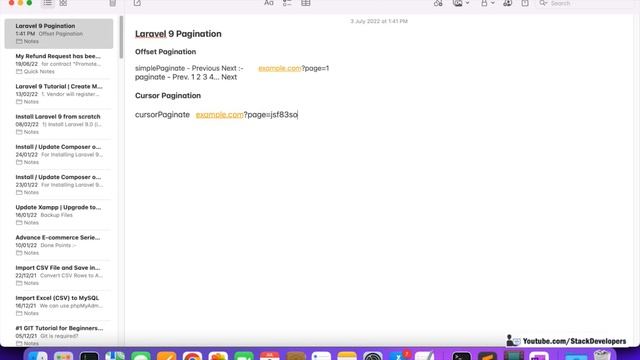
Task: Open Install / Update Composer note dated 23/01/22
Action: [59, 184]
